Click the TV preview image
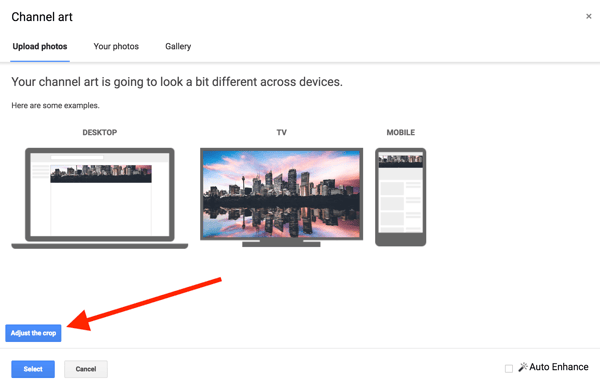The height and width of the screenshot is (390, 600). coord(281,197)
